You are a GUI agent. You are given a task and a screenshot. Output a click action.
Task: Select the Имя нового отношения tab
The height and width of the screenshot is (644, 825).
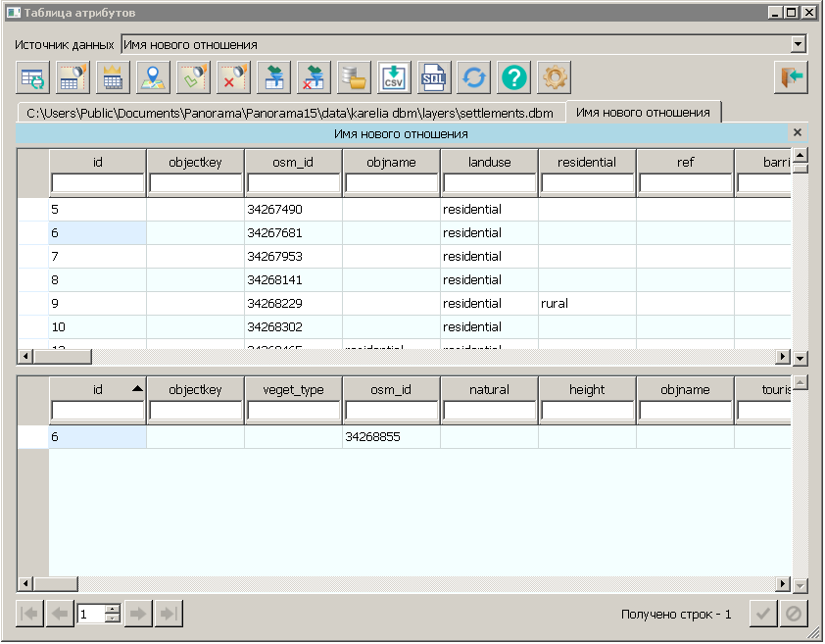pyautogui.click(x=643, y=112)
